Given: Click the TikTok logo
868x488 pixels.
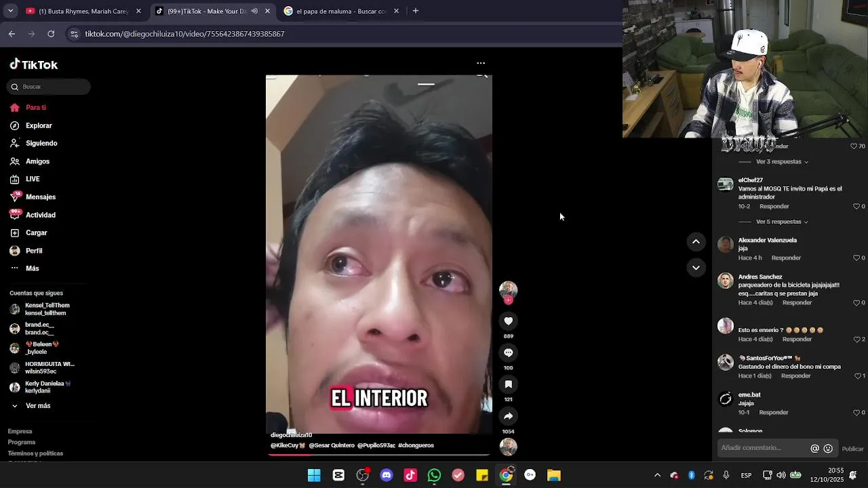Looking at the screenshot, I should (x=34, y=65).
